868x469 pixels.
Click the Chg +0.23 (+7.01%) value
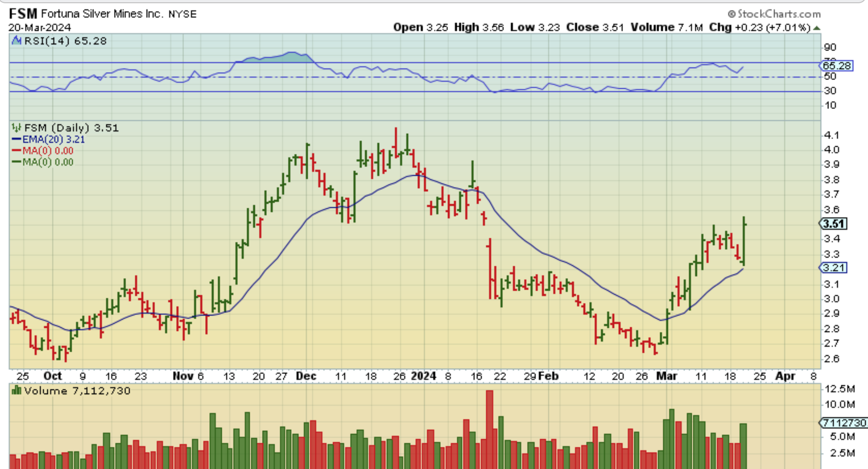point(759,28)
